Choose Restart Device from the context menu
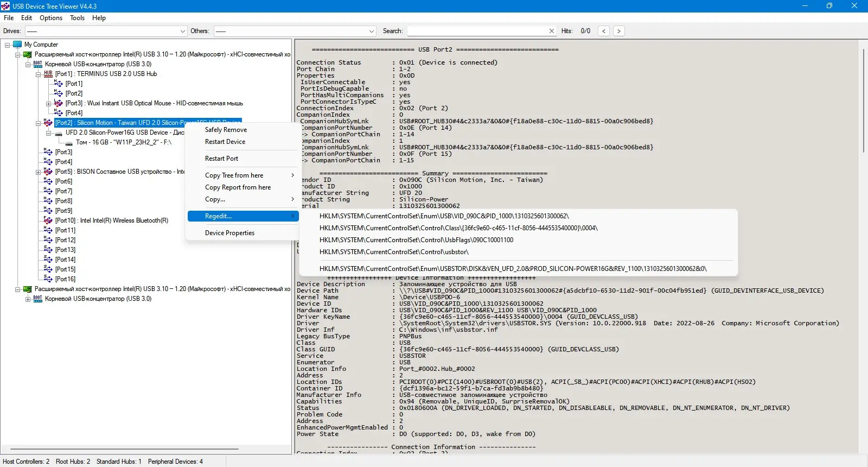This screenshot has width=868, height=467. click(x=242, y=142)
